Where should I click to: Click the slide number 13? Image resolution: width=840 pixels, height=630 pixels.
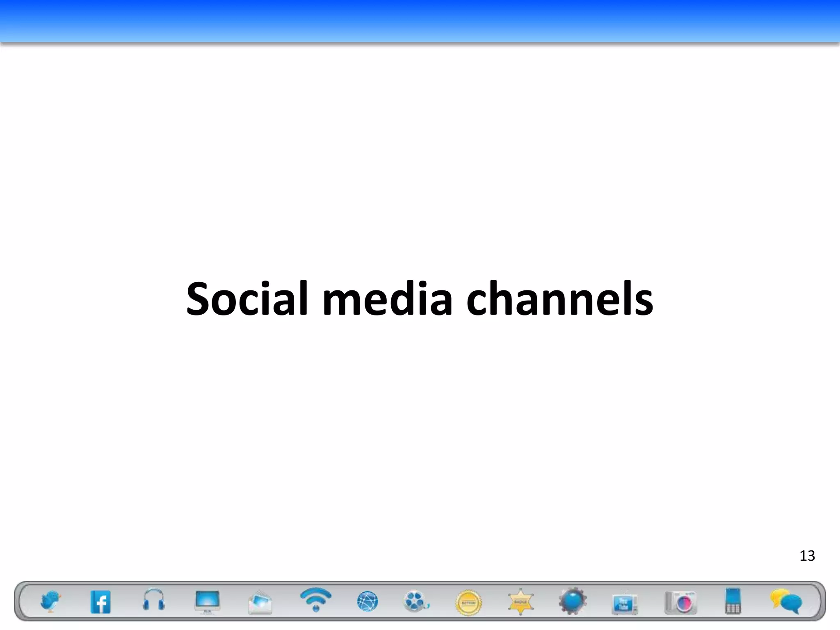(807, 556)
